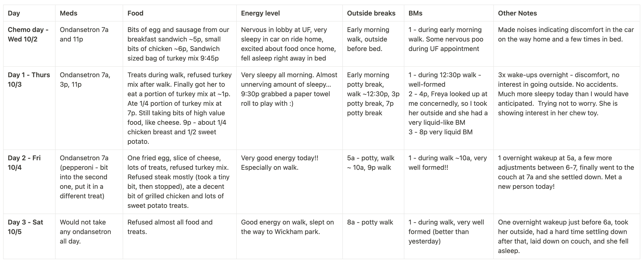The width and height of the screenshot is (644, 263).
Task: Click the Day column header
Action: click(29, 13)
